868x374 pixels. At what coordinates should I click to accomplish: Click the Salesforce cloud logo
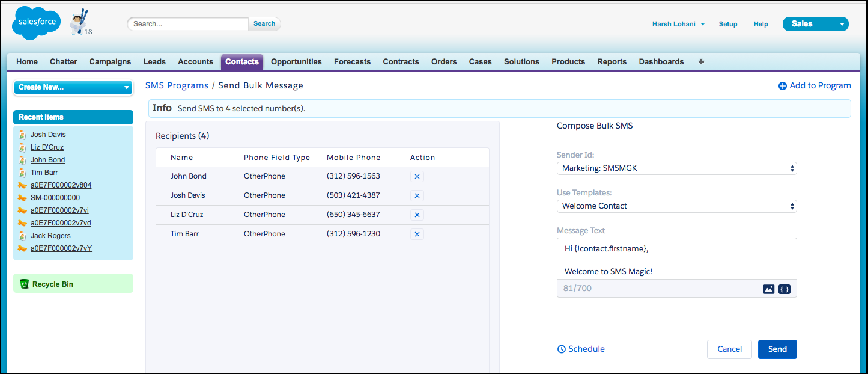pyautogui.click(x=37, y=23)
